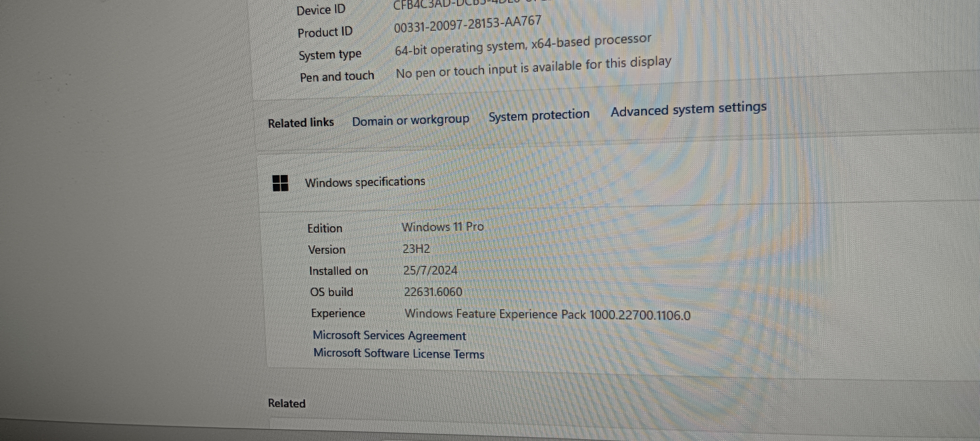Click the Version label
The height and width of the screenshot is (441, 980).
pyautogui.click(x=327, y=250)
